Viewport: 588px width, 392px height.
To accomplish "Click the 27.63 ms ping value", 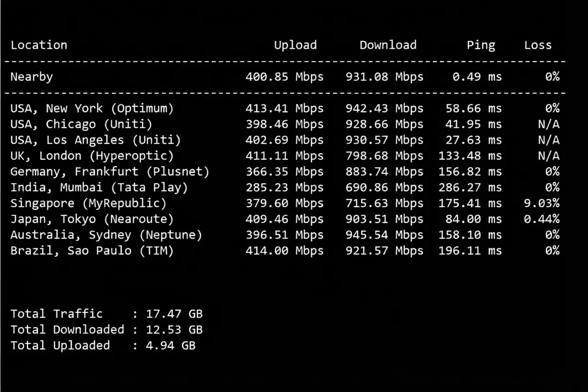I will pyautogui.click(x=474, y=140).
